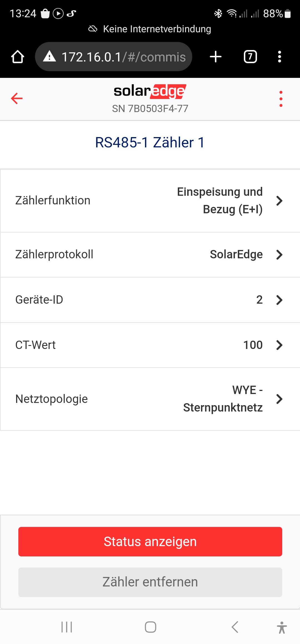This screenshot has height=644, width=300.
Task: Tap the red back arrow in SolarEdge header
Action: 17,98
